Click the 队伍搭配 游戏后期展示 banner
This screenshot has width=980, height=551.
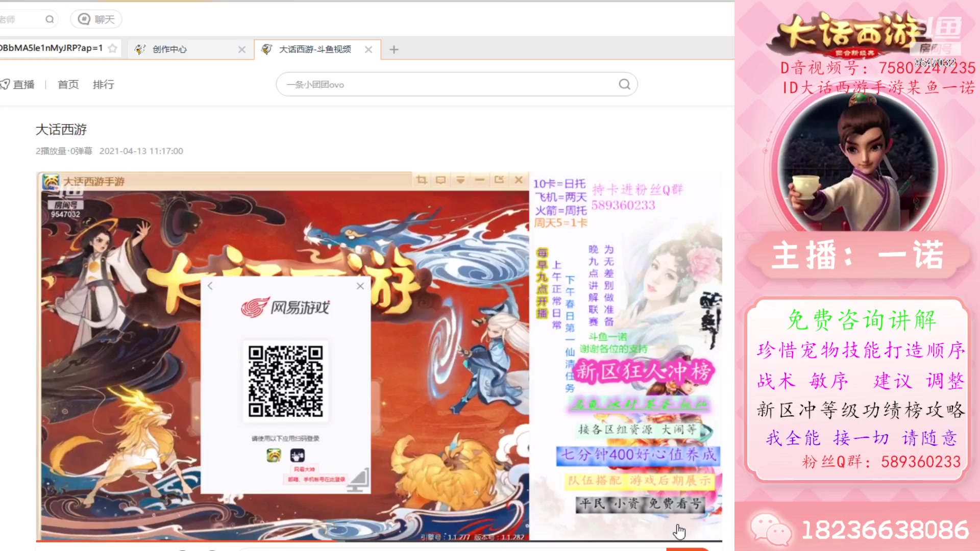(640, 481)
